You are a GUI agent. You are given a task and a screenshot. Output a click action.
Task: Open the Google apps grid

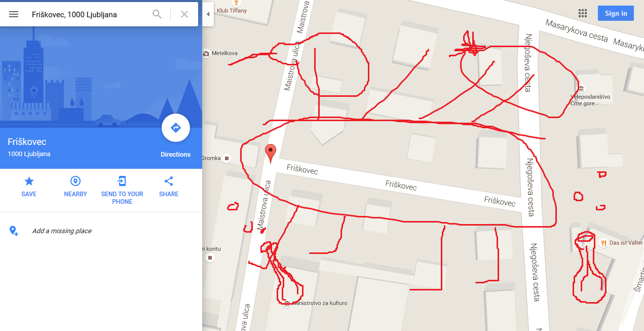pos(583,14)
